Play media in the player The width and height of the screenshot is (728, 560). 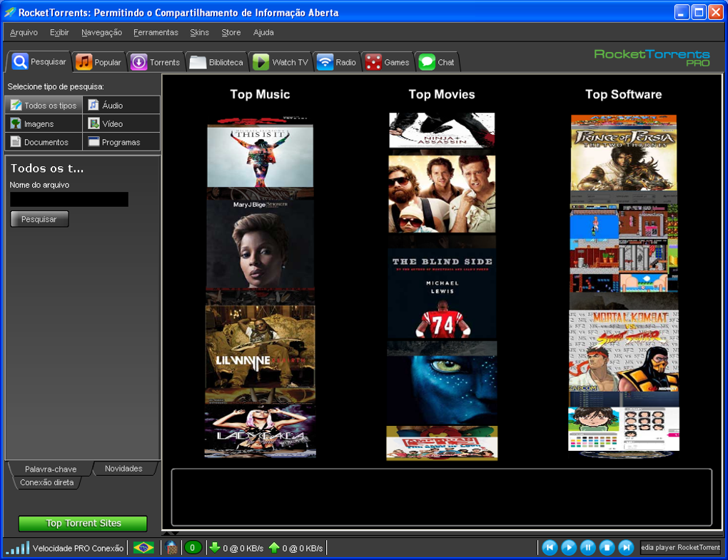(x=568, y=548)
